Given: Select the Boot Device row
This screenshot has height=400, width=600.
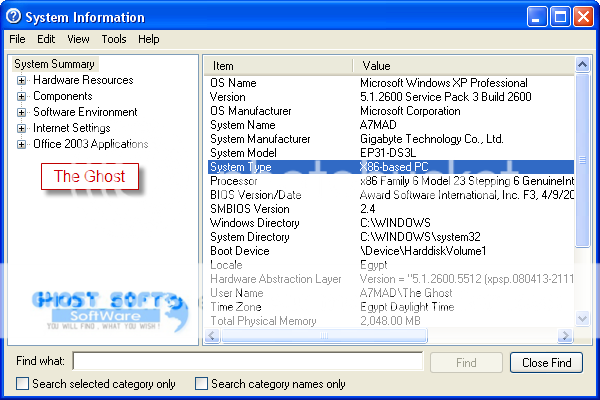Looking at the screenshot, I should coord(391,251).
